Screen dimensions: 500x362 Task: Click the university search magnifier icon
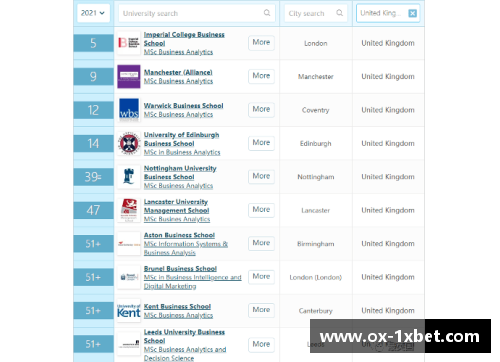(267, 13)
